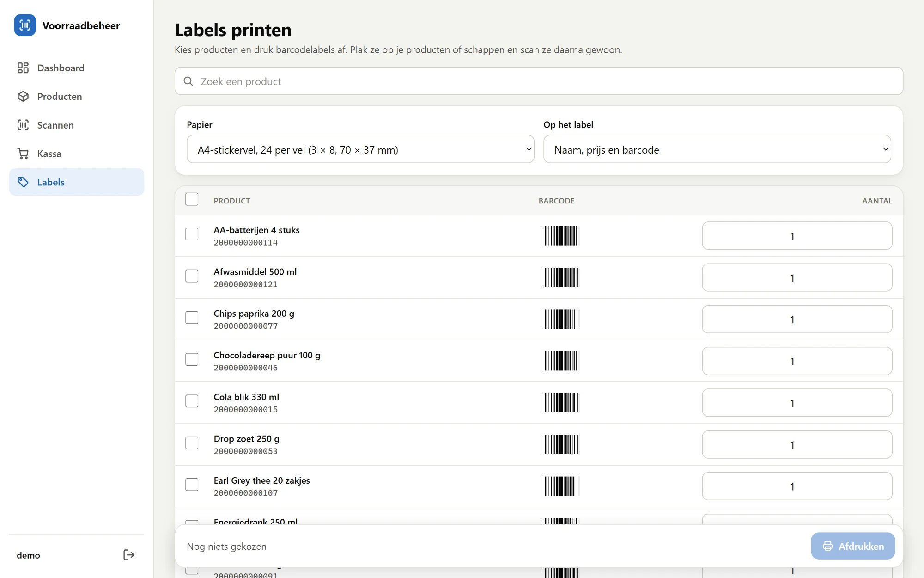This screenshot has width=924, height=578.
Task: Check the AA-batterijen 4 stuks checkbox
Action: tap(192, 234)
